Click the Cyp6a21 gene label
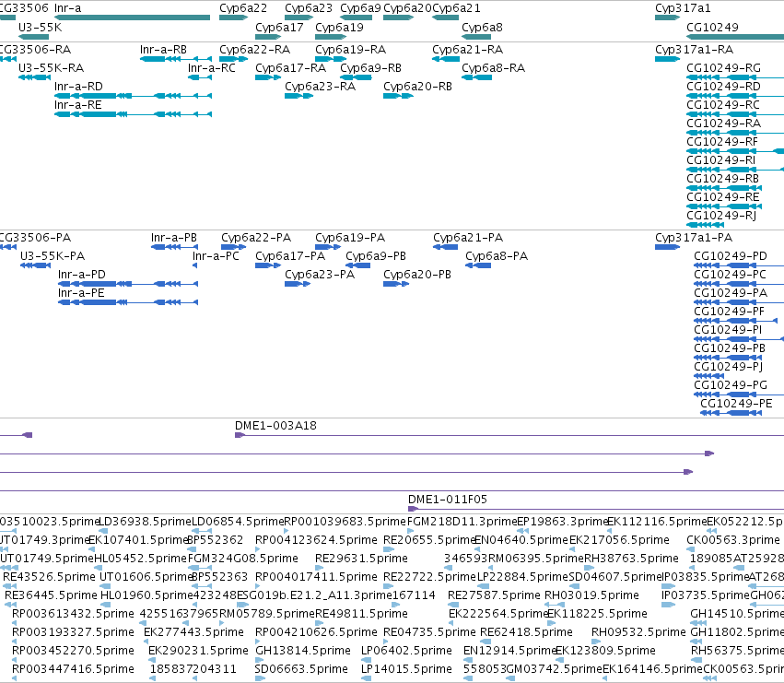 [456, 8]
